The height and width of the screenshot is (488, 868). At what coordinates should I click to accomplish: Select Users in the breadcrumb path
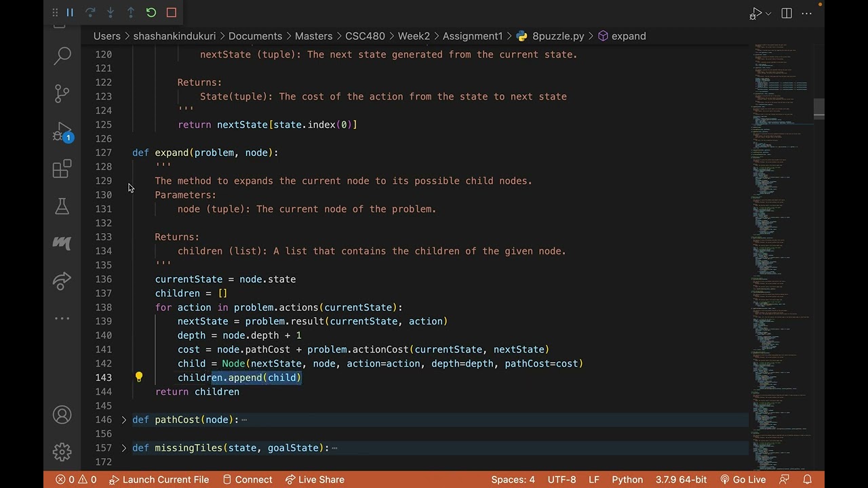[x=107, y=36]
